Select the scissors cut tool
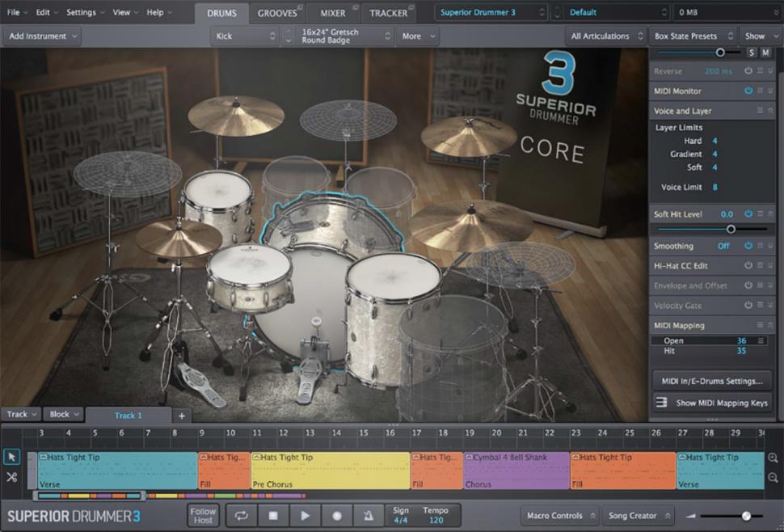Image resolution: width=784 pixels, height=532 pixels. (x=11, y=479)
